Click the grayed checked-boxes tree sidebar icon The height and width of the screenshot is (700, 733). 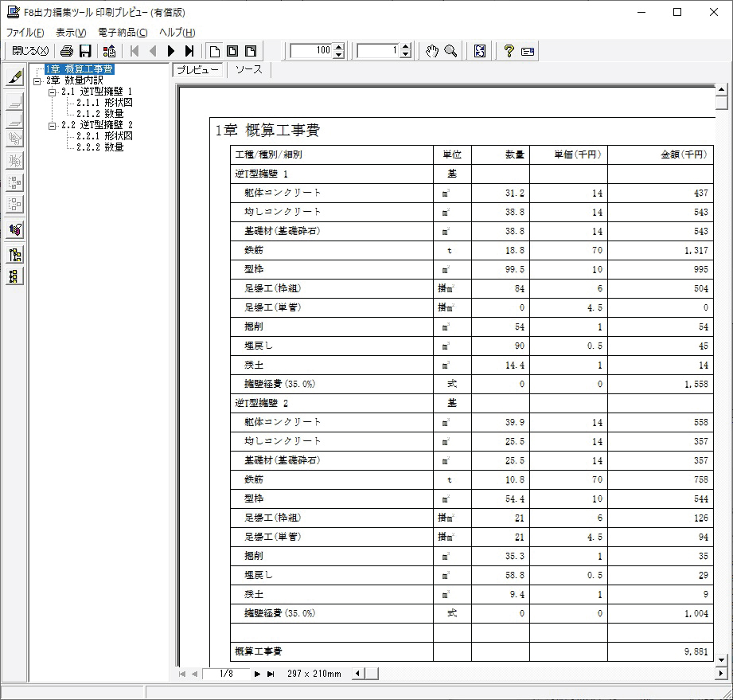[x=15, y=182]
